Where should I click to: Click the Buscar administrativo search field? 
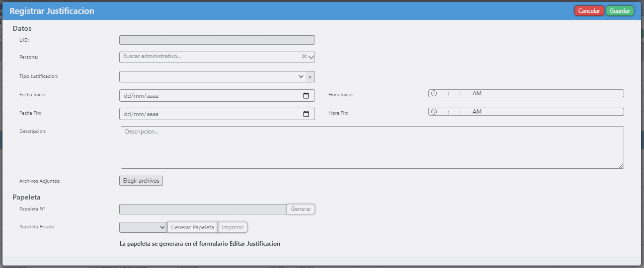[x=209, y=57]
